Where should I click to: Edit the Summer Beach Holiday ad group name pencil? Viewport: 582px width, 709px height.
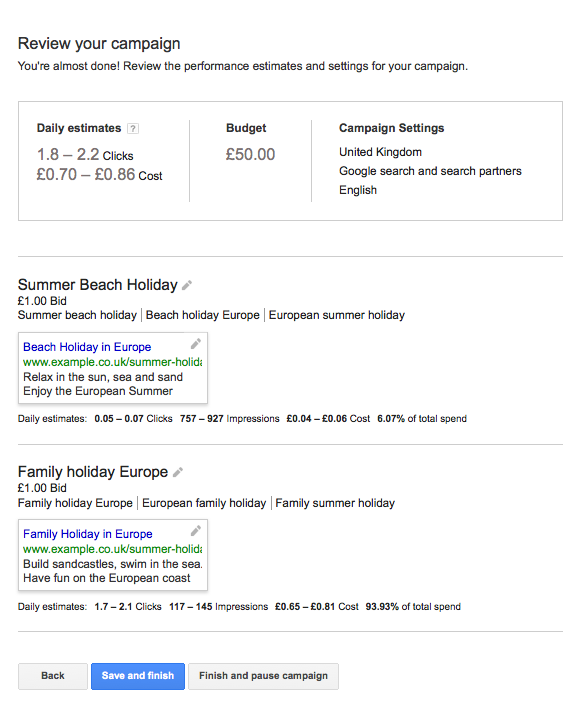(187, 285)
